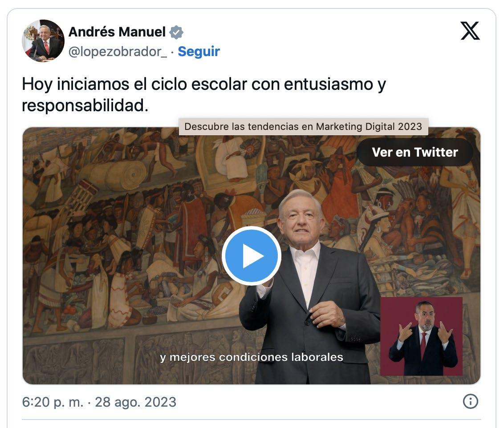Click the 28 ago. 2023 date
The height and width of the screenshot is (428, 504).
[x=136, y=402]
